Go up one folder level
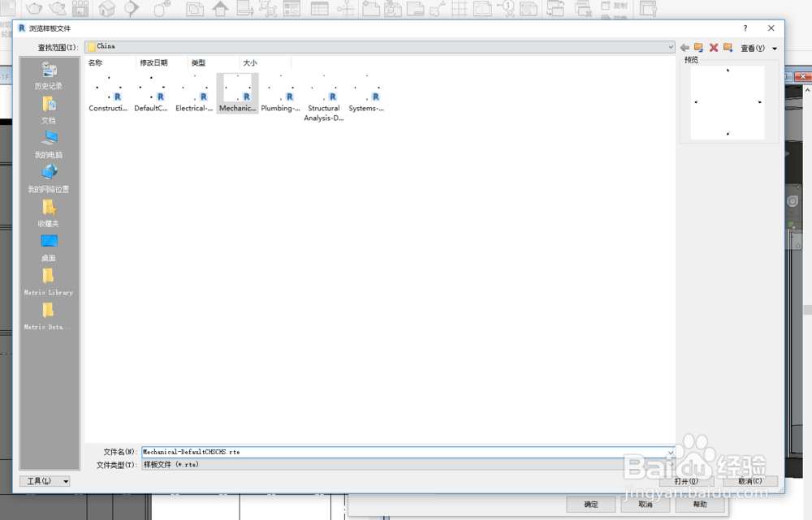Image resolution: width=812 pixels, height=520 pixels. point(699,47)
